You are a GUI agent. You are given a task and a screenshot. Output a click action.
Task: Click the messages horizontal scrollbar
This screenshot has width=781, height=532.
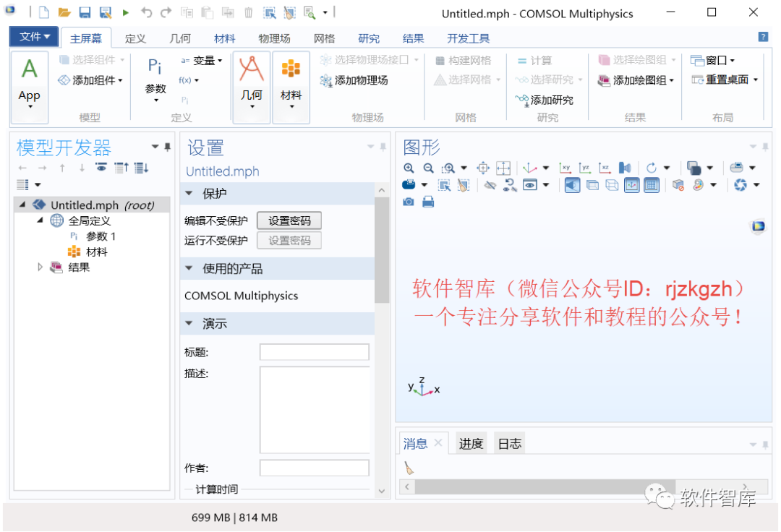(545, 486)
